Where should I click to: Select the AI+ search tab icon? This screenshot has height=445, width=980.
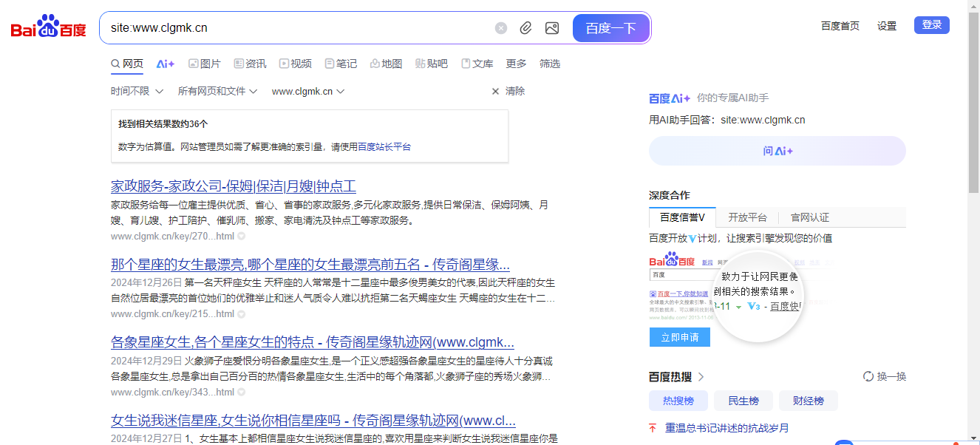pos(164,64)
